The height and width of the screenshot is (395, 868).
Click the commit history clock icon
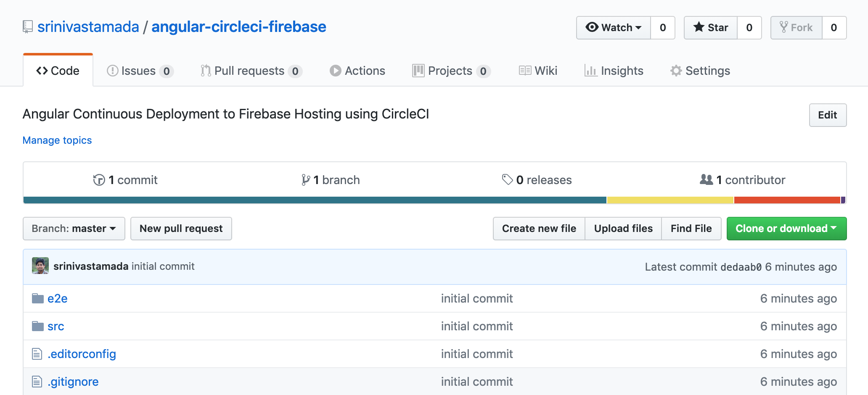[99, 180]
